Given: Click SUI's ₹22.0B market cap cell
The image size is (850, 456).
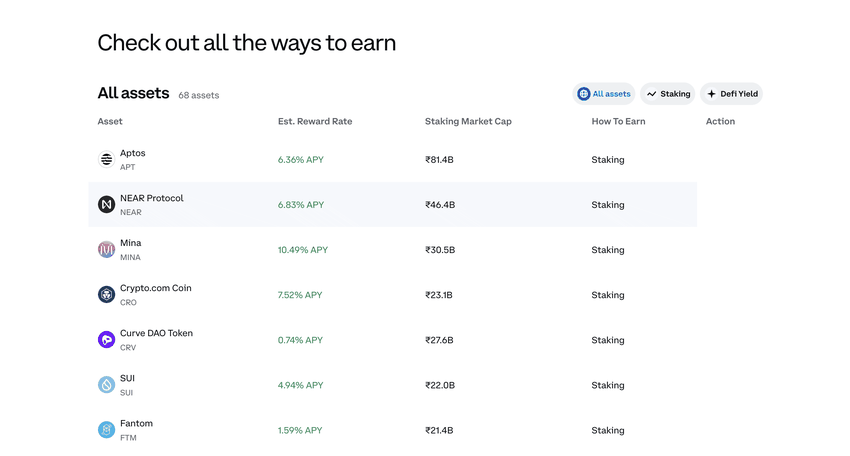Looking at the screenshot, I should (x=440, y=385).
